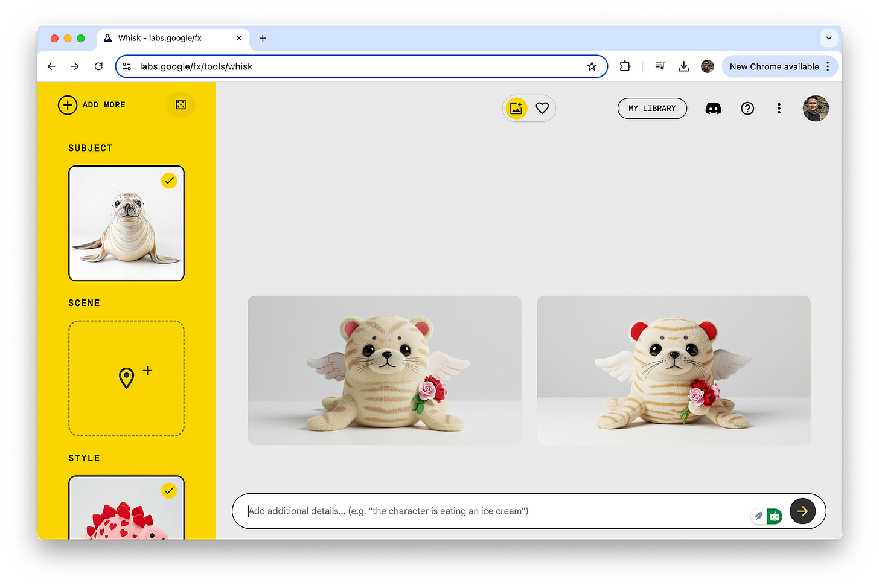The width and height of the screenshot is (879, 588).
Task: Select the green robot icon near prompt field
Action: 775,516
